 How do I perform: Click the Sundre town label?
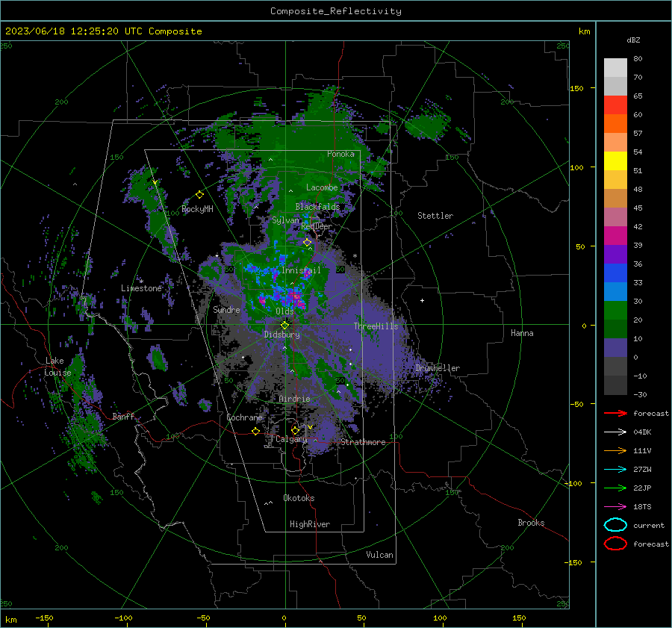(x=226, y=309)
